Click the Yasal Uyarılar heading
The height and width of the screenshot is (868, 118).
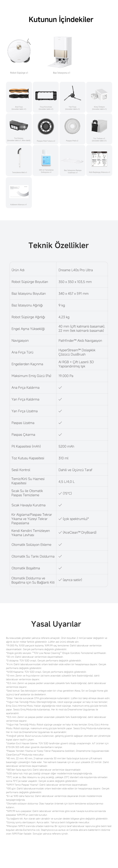(x=56, y=624)
